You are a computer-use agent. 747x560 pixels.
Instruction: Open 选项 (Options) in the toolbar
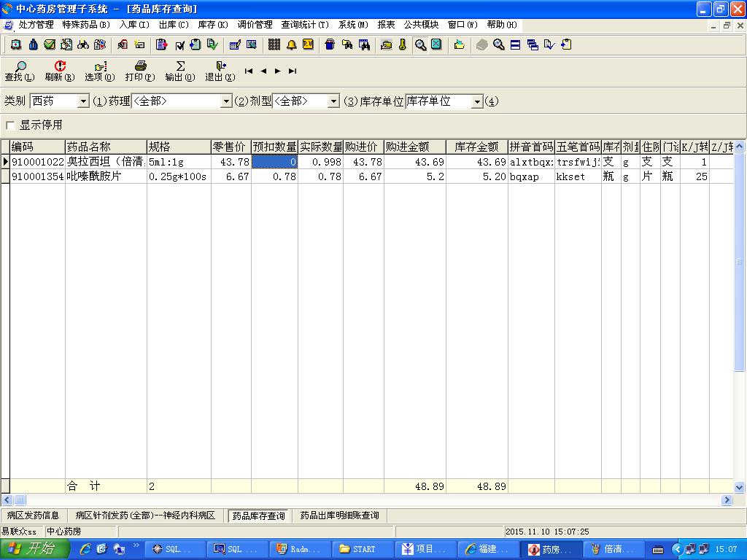[99, 71]
